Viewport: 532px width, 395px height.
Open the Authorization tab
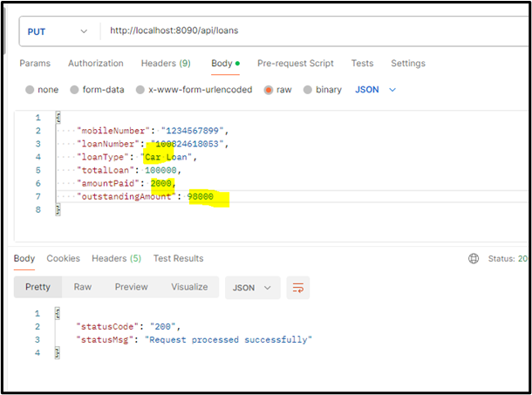96,64
